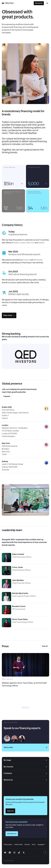Click the Get started button

pos(39,3)
